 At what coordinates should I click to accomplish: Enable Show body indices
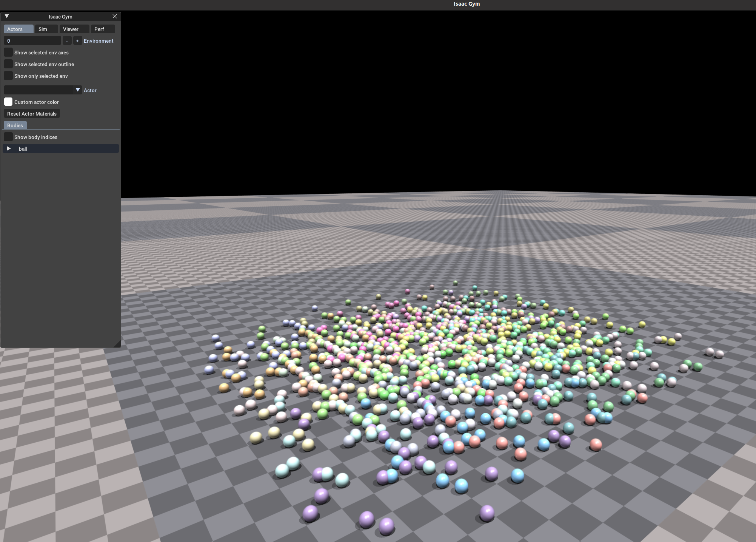8,137
